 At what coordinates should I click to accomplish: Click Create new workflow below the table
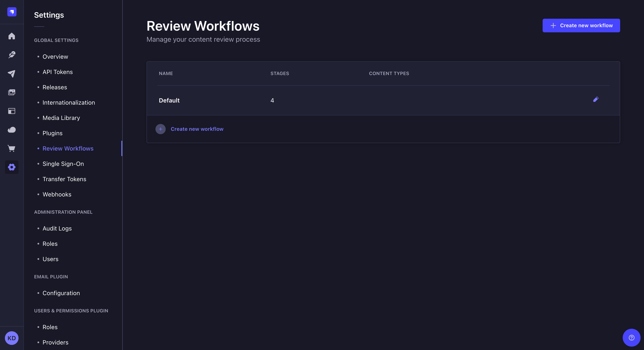(x=197, y=129)
